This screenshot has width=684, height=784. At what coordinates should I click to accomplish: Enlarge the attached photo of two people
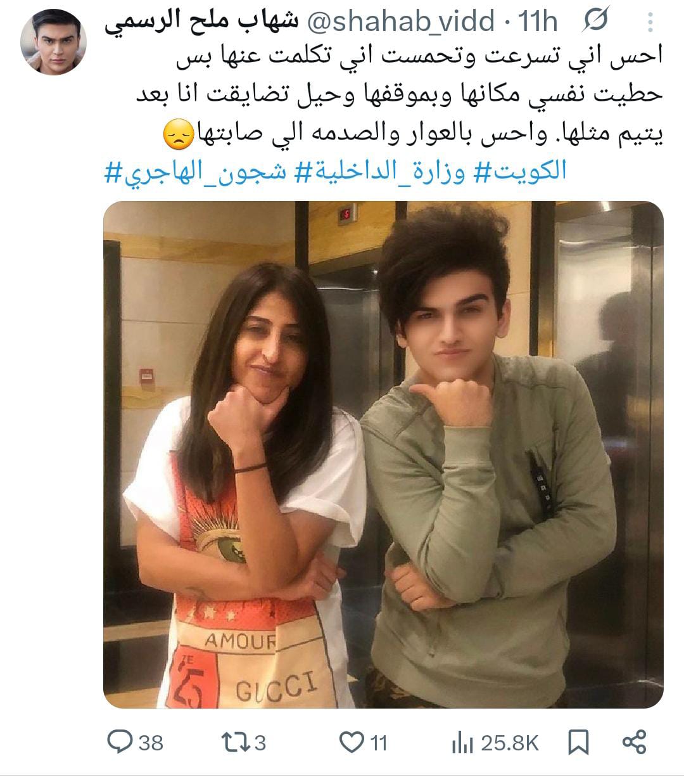tap(383, 454)
